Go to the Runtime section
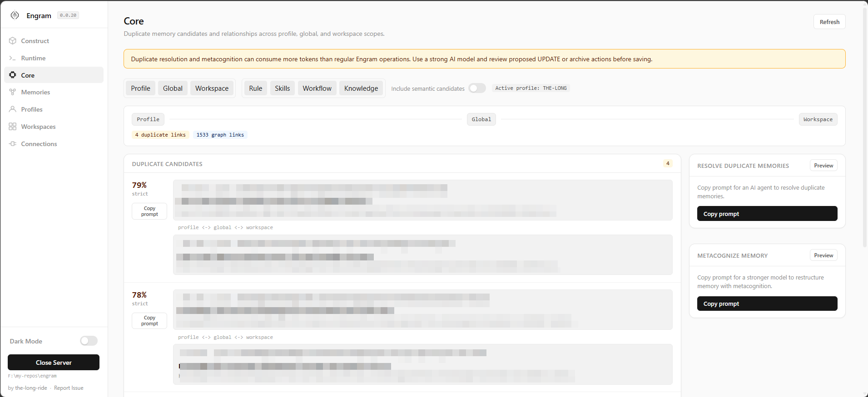Screen dimensions: 868x397 pos(54,58)
